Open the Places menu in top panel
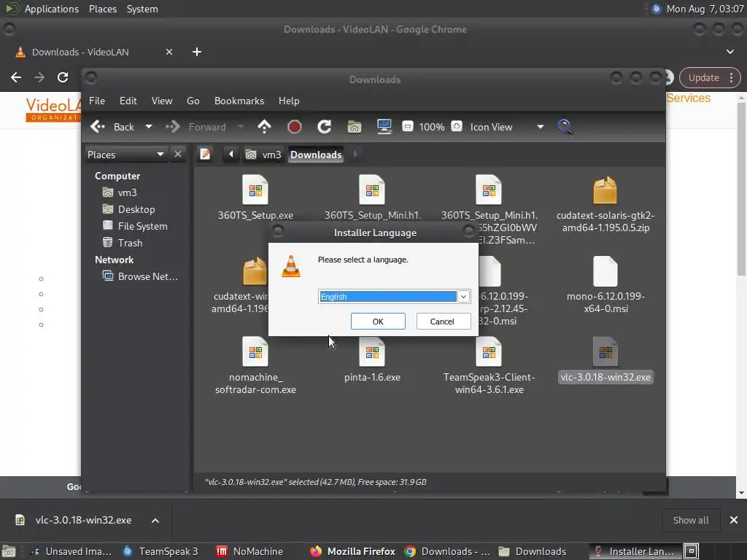Image resolution: width=747 pixels, height=560 pixels. point(103,9)
